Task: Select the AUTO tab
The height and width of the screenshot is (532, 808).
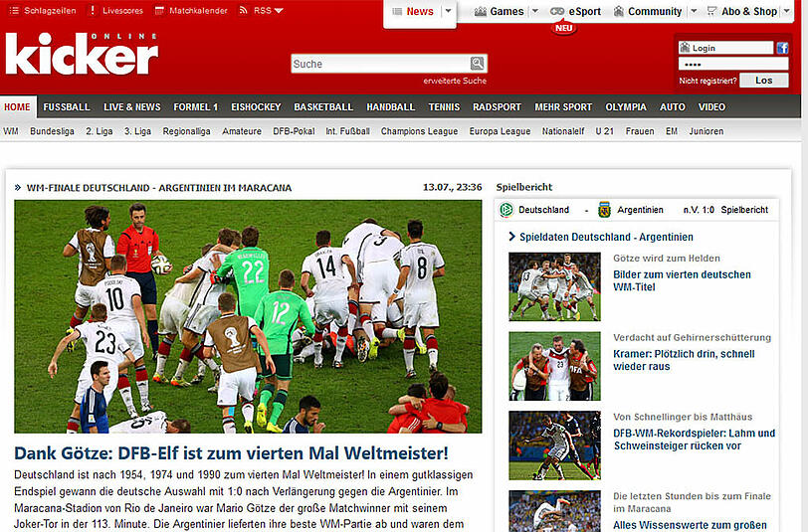Action: click(673, 107)
